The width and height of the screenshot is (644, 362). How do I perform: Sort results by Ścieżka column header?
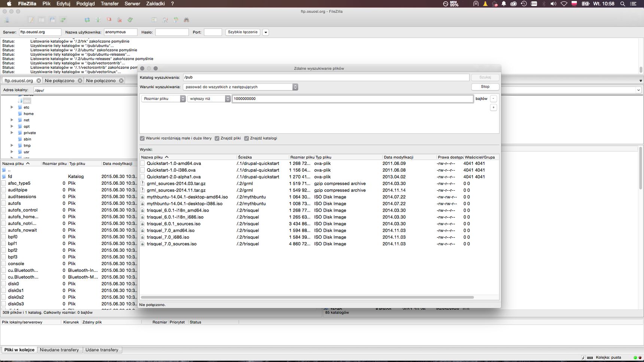point(262,157)
